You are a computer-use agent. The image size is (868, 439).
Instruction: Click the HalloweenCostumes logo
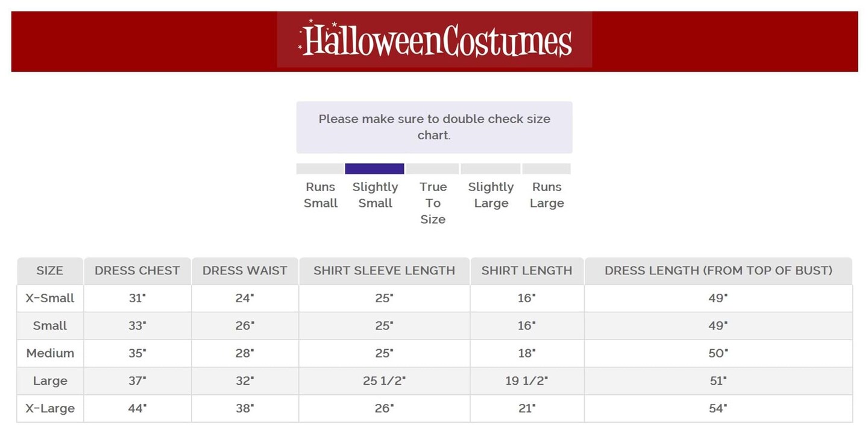tap(435, 40)
